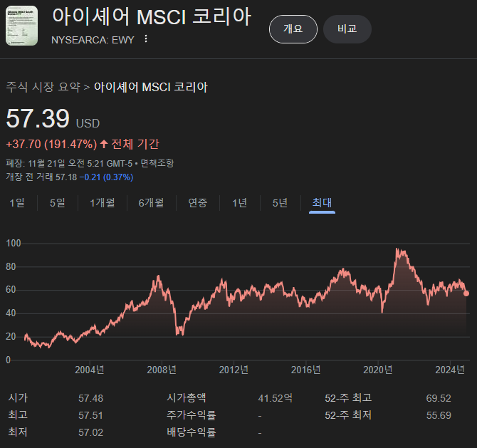Click the pre-market −0.21 (0.37%) value
This screenshot has width=477, height=448.
tap(106, 177)
